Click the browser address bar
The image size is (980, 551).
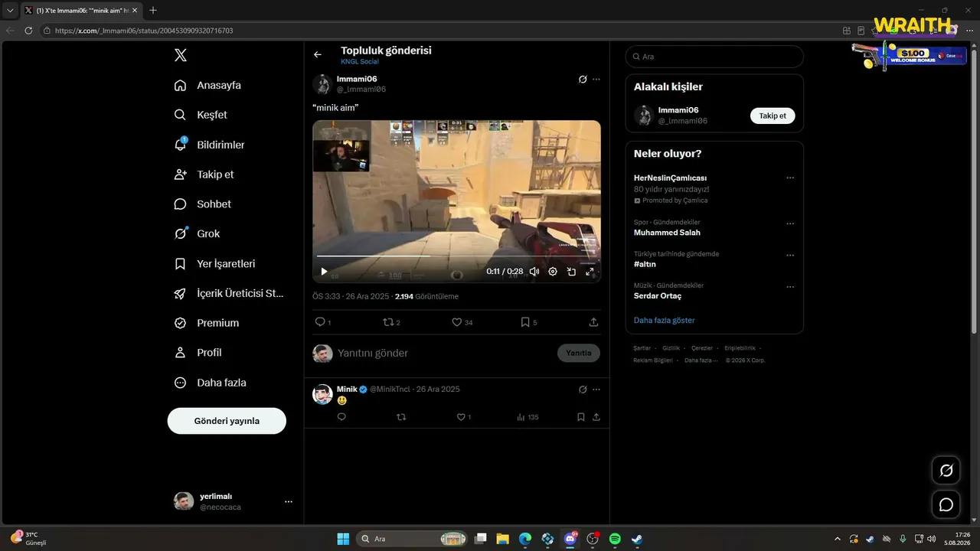[x=436, y=31]
